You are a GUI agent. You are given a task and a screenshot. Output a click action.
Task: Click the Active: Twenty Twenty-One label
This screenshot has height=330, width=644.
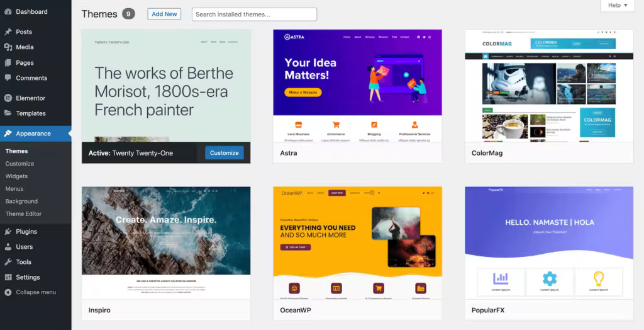click(131, 153)
